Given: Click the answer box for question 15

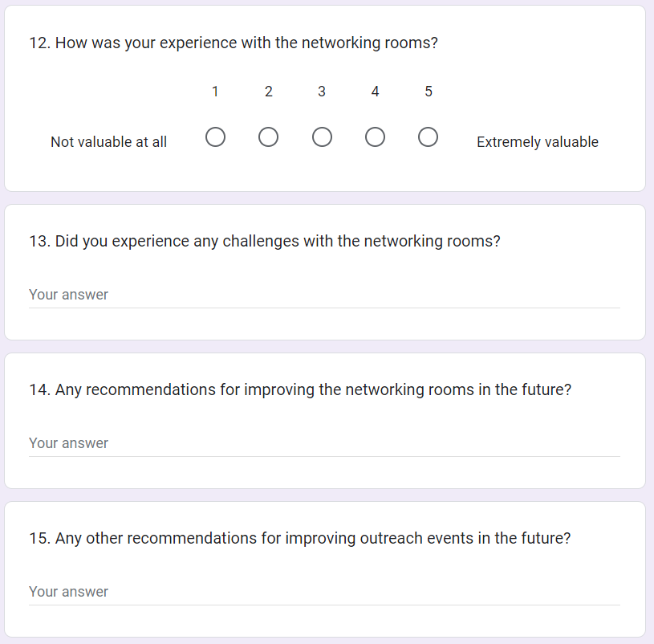Looking at the screenshot, I should coord(324,592).
